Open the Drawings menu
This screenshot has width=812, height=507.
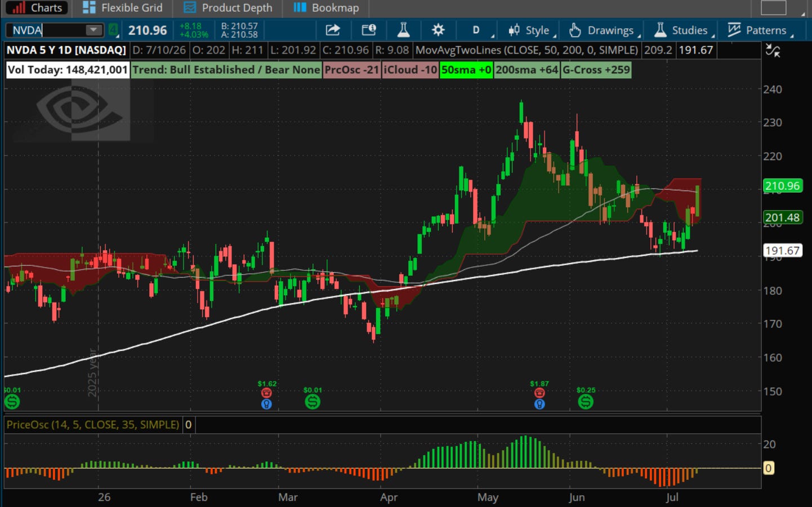click(604, 30)
